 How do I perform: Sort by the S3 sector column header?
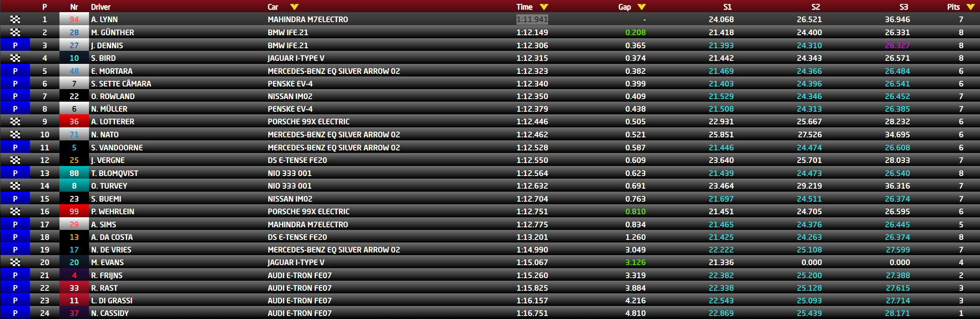point(904,7)
